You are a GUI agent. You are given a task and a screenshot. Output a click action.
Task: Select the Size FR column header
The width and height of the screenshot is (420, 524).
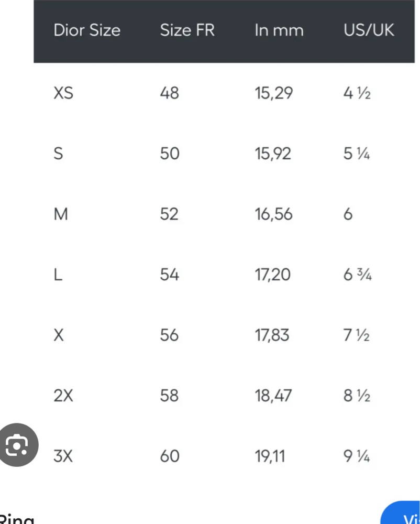pyautogui.click(x=187, y=30)
